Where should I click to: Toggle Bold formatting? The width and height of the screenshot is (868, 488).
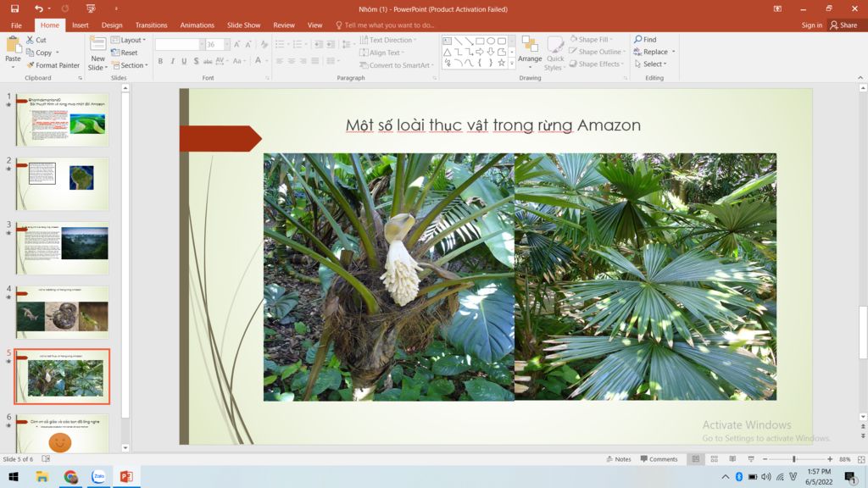(x=160, y=61)
